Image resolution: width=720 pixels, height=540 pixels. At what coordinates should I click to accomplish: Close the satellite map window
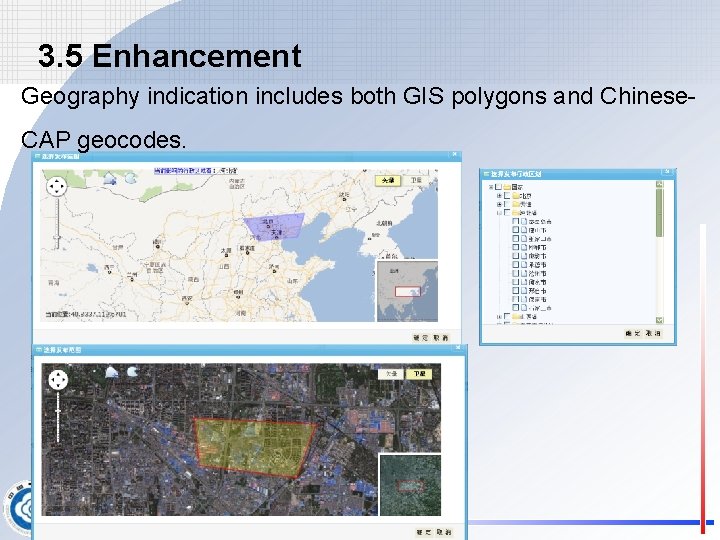458,348
